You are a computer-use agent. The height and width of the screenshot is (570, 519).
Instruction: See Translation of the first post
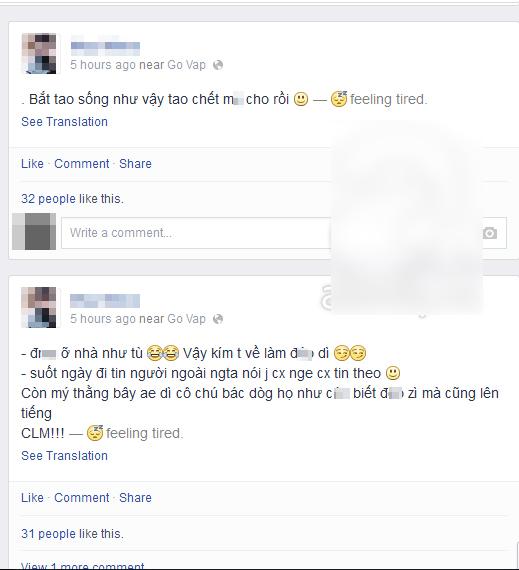[x=64, y=122]
